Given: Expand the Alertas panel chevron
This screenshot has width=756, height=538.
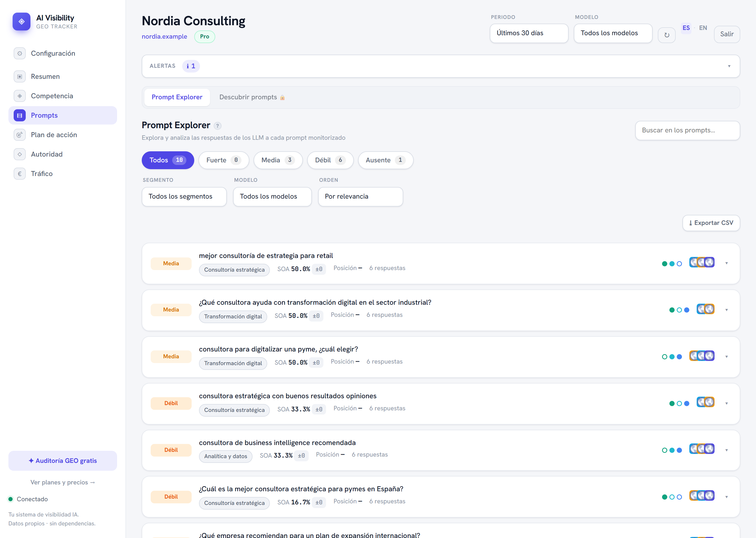Looking at the screenshot, I should [729, 66].
